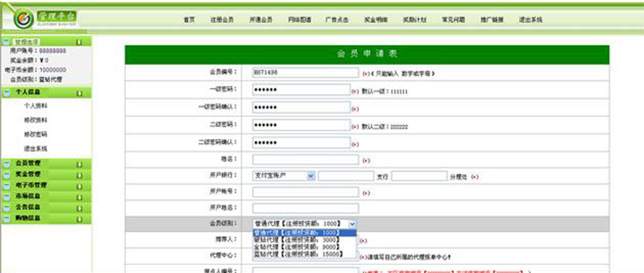The height and width of the screenshot is (273, 644).
Task: Open 网络图谱 in top navigation
Action: coord(300,20)
